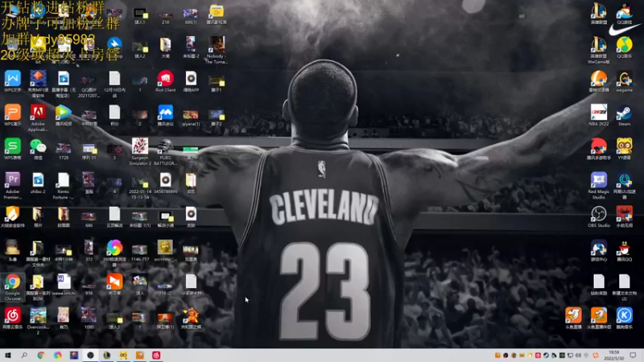
Task: Open the 958 (2) image file
Action: click(165, 287)
